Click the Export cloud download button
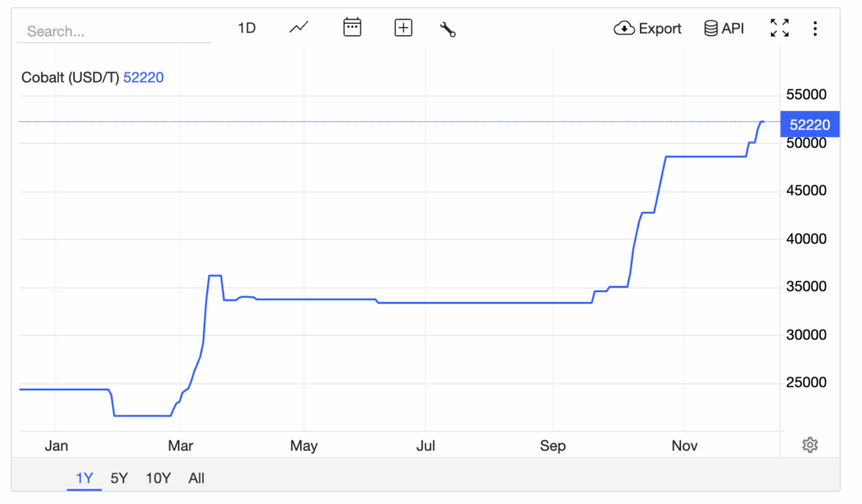This screenshot has width=862, height=504. coord(647,29)
